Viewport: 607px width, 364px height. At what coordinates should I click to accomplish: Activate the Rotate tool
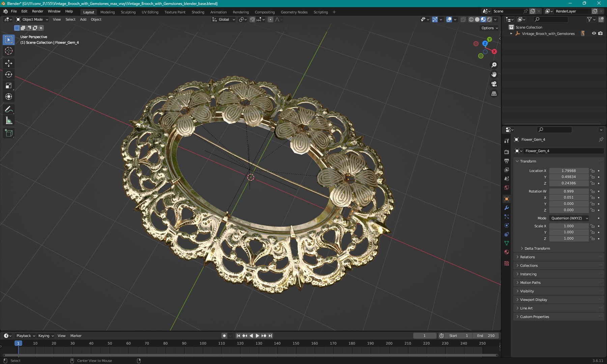(9, 74)
